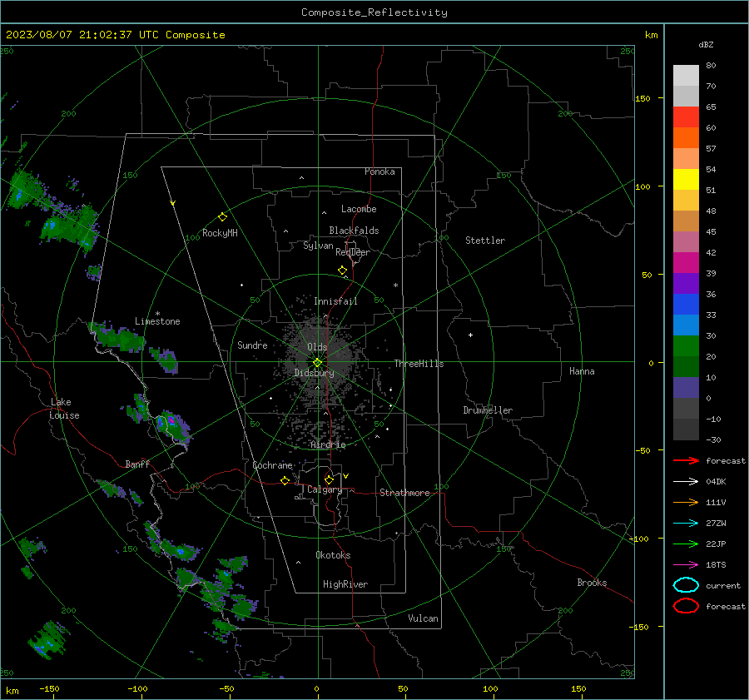Click the Cochrane town label
This screenshot has width=749, height=700.
click(272, 465)
